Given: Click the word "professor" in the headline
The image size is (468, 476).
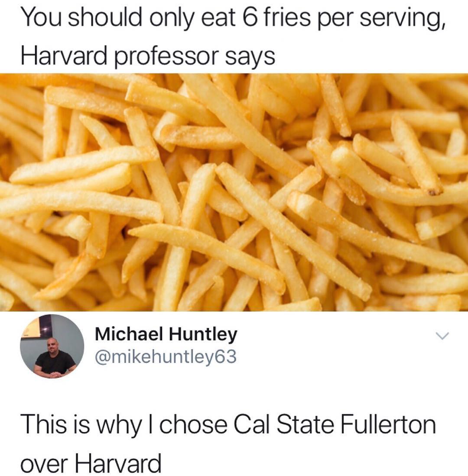Looking at the screenshot, I should (x=166, y=57).
